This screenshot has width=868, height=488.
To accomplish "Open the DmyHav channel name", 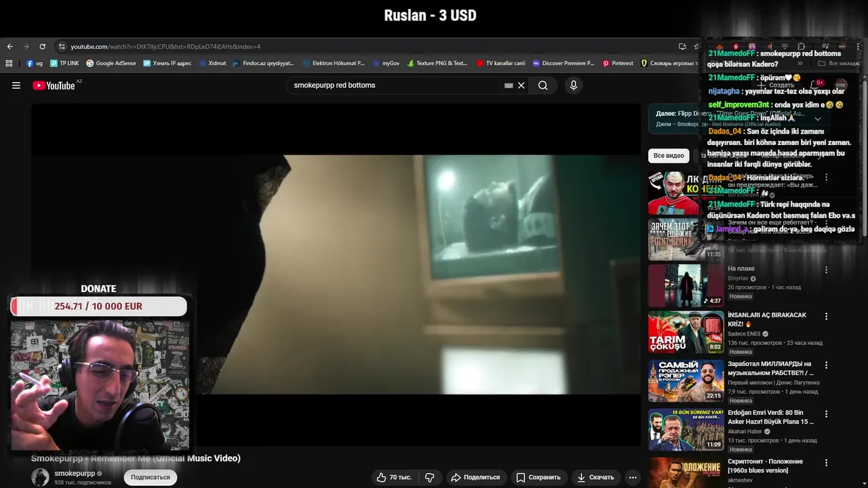I will [x=738, y=279].
